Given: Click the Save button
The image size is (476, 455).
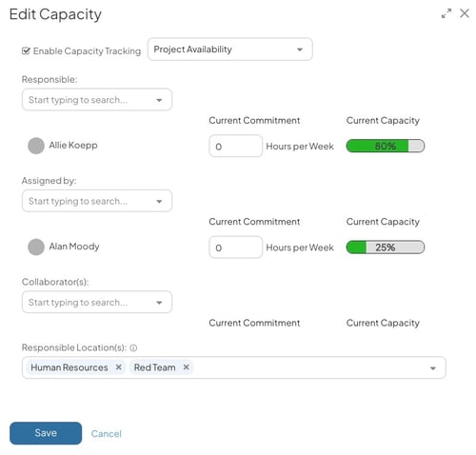Looking at the screenshot, I should point(46,433).
